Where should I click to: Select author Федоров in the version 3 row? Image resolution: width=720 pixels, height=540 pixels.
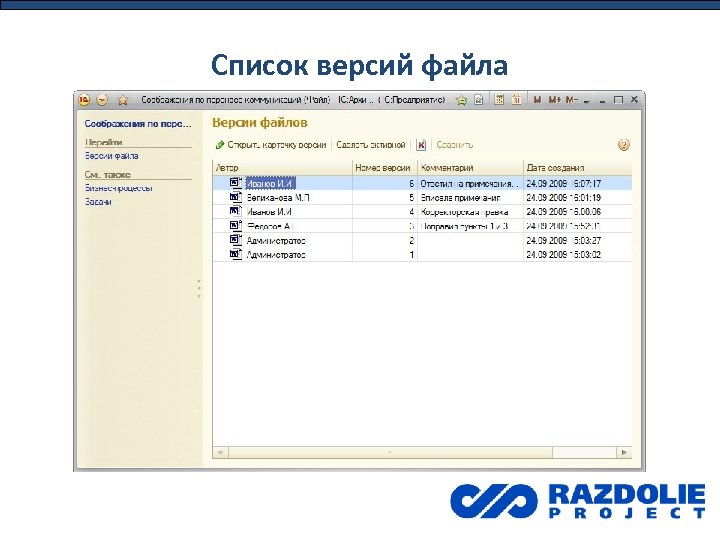click(270, 226)
